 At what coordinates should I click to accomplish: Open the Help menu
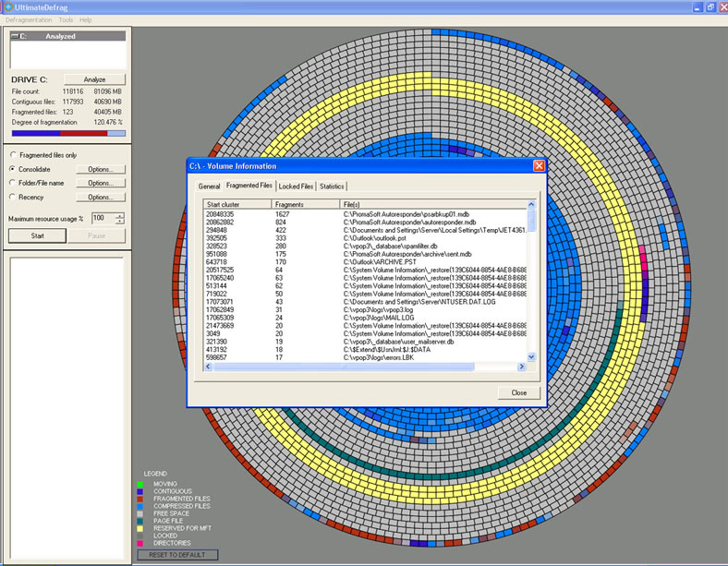(x=85, y=20)
